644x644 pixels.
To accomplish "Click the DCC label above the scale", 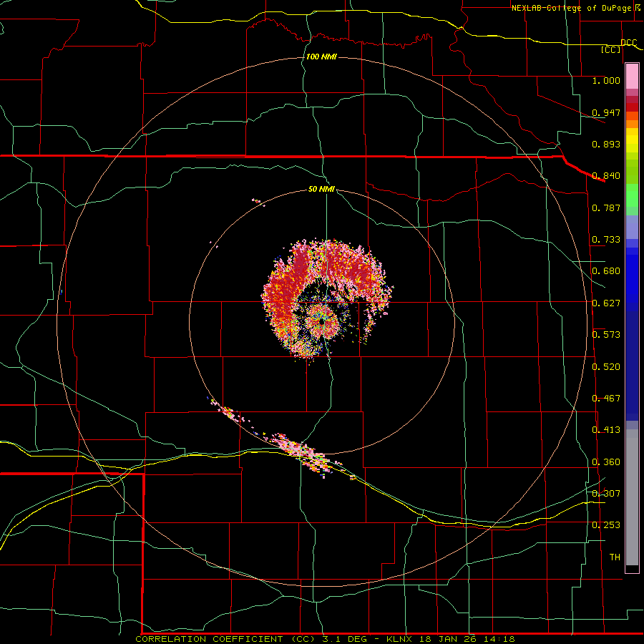I will pyautogui.click(x=629, y=43).
